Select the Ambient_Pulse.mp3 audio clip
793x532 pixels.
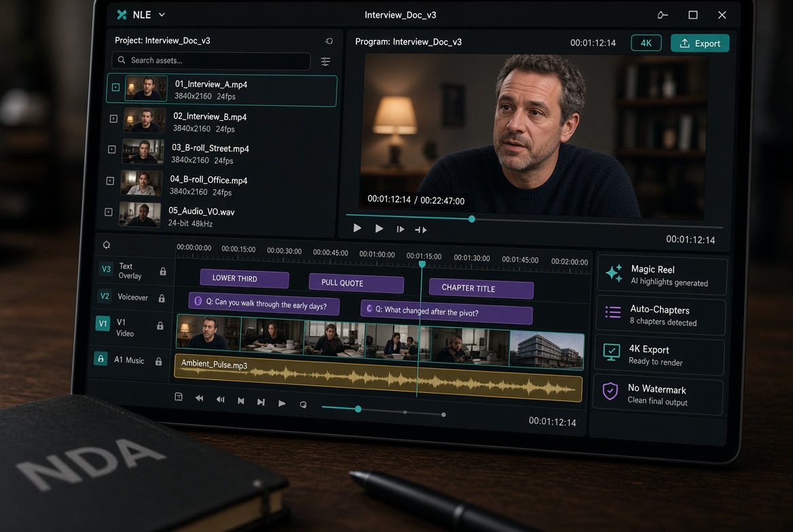378,378
